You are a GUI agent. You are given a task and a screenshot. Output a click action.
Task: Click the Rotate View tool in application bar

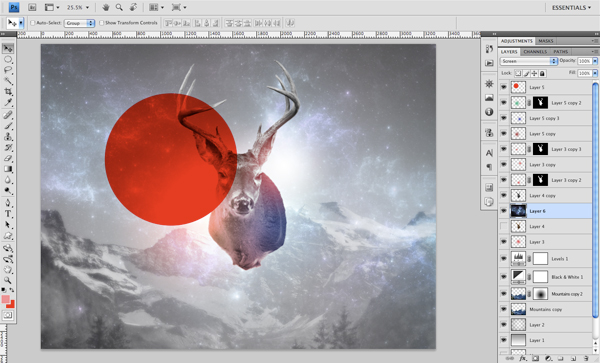pyautogui.click(x=133, y=7)
